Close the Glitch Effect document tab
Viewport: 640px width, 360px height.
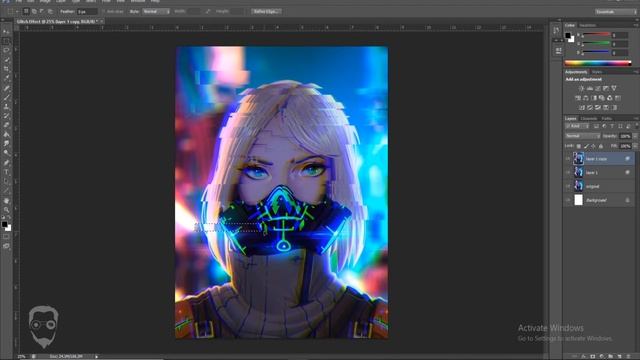pos(102,21)
